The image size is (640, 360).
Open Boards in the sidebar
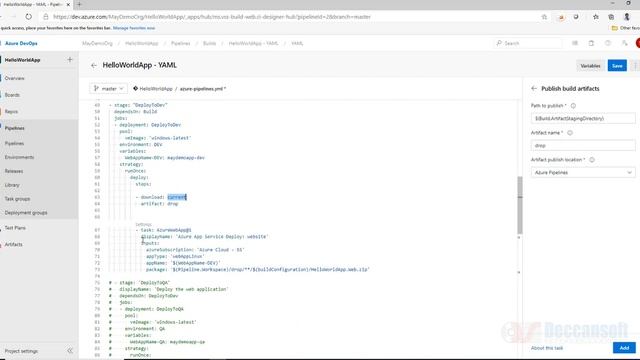coord(12,95)
